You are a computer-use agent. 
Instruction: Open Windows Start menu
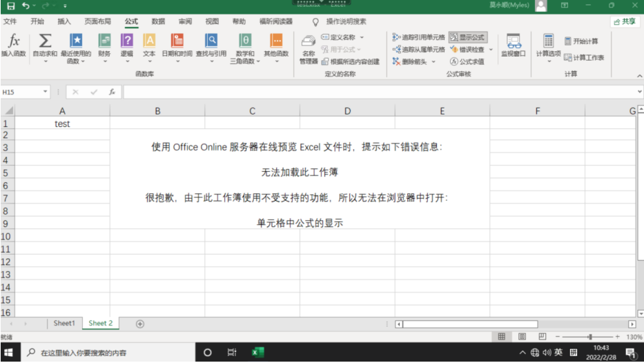9,353
